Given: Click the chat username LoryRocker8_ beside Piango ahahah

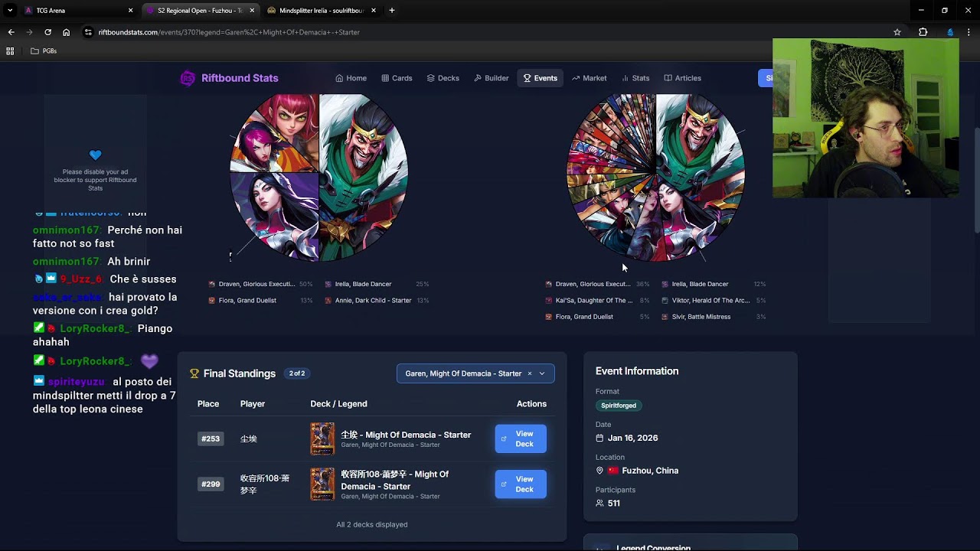Looking at the screenshot, I should pyautogui.click(x=93, y=329).
